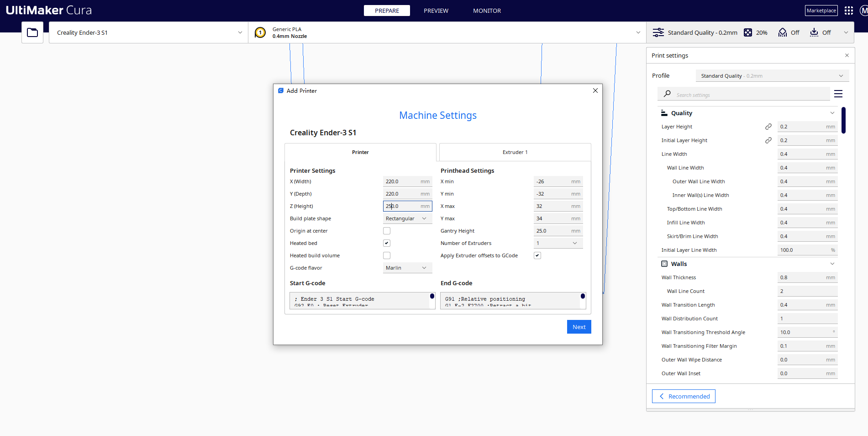Screen dimensions: 868x436
Task: Click the build plate adhesion icon
Action: (x=814, y=32)
